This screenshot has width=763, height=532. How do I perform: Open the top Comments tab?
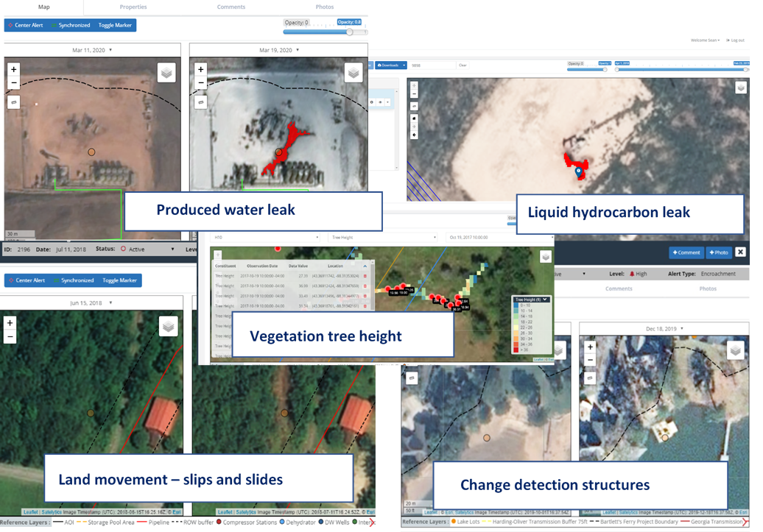(x=231, y=7)
